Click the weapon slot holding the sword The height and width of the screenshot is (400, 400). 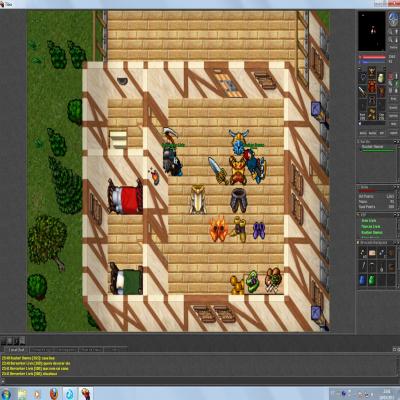pos(363,91)
